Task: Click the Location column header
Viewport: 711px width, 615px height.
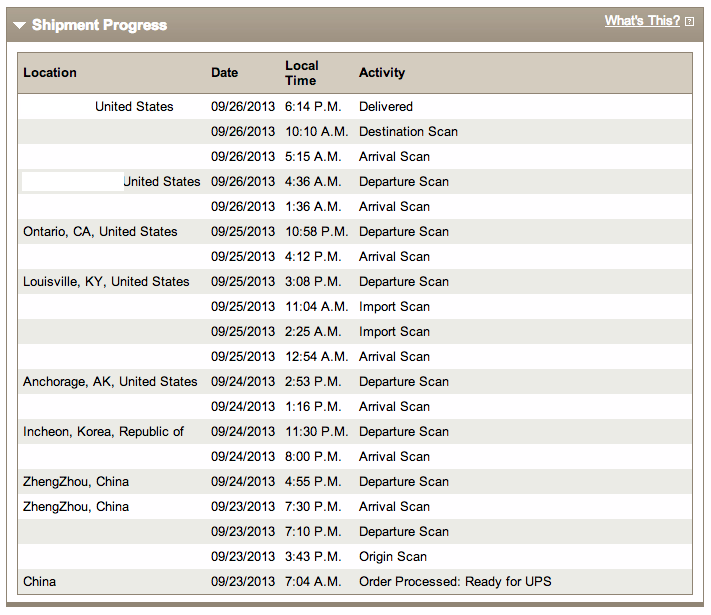Action: click(x=50, y=73)
